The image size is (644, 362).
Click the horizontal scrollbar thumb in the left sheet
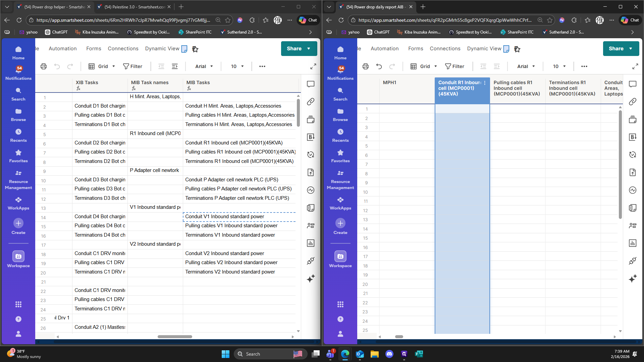[x=175, y=337]
